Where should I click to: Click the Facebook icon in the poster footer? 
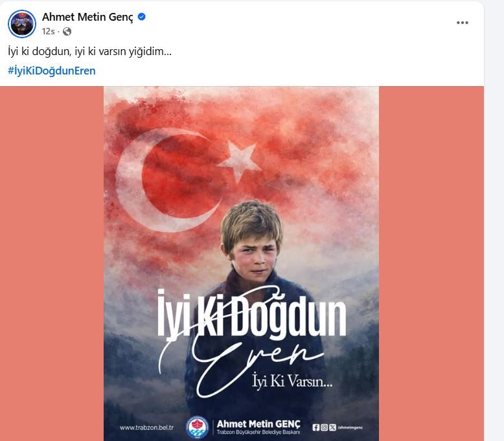[315, 427]
